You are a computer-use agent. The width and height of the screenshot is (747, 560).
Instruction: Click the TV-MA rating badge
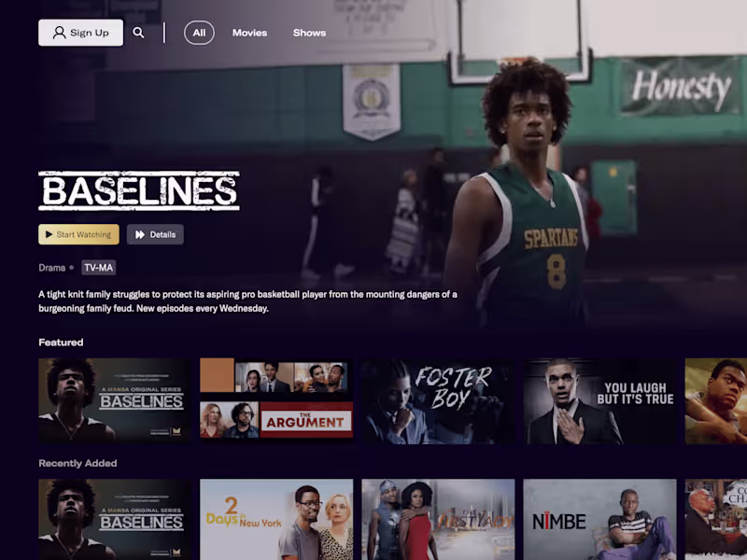[99, 268]
